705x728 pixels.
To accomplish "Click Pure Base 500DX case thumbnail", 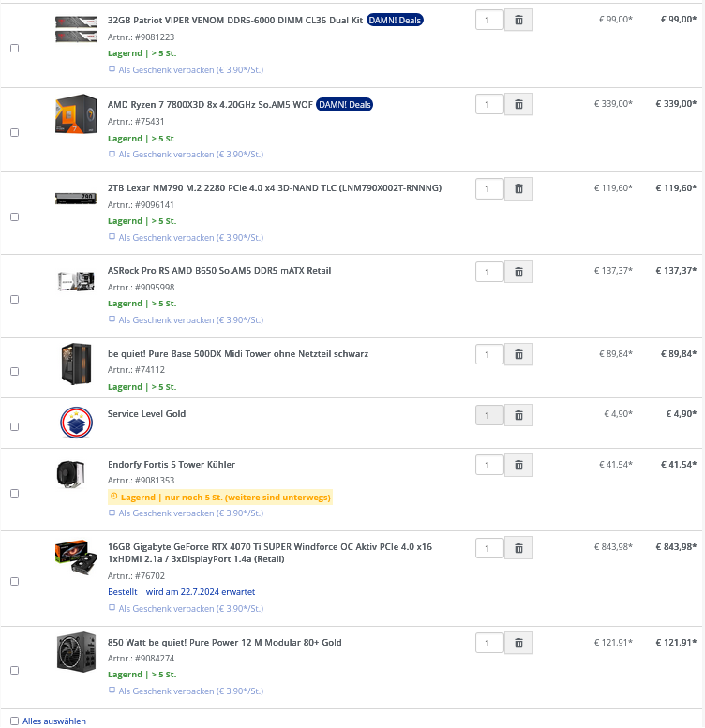I will [76, 364].
